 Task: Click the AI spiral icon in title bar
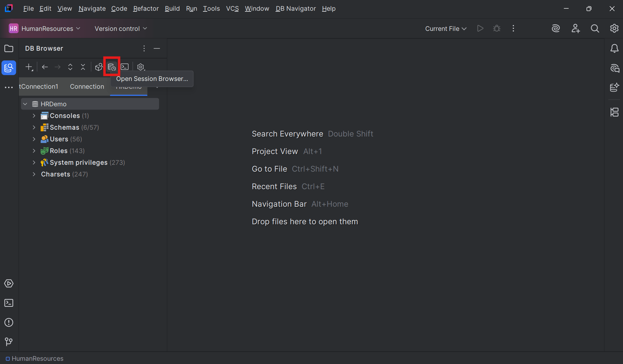pyautogui.click(x=556, y=29)
